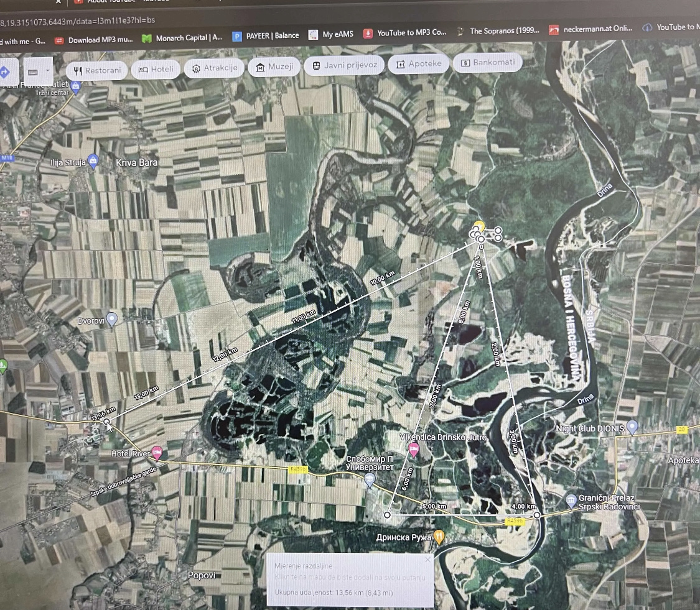The image size is (700, 610).
Task: Click the Kriva Bara place label
Action: click(137, 163)
